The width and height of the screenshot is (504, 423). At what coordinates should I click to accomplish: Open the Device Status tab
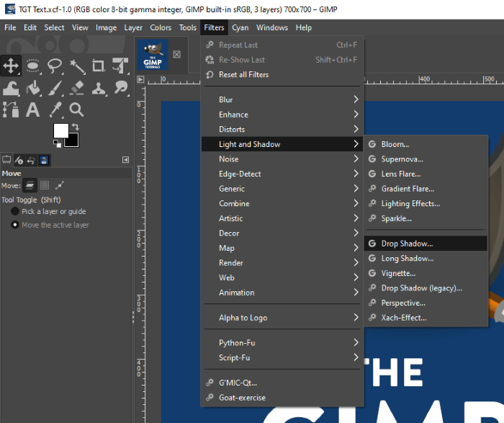point(19,160)
